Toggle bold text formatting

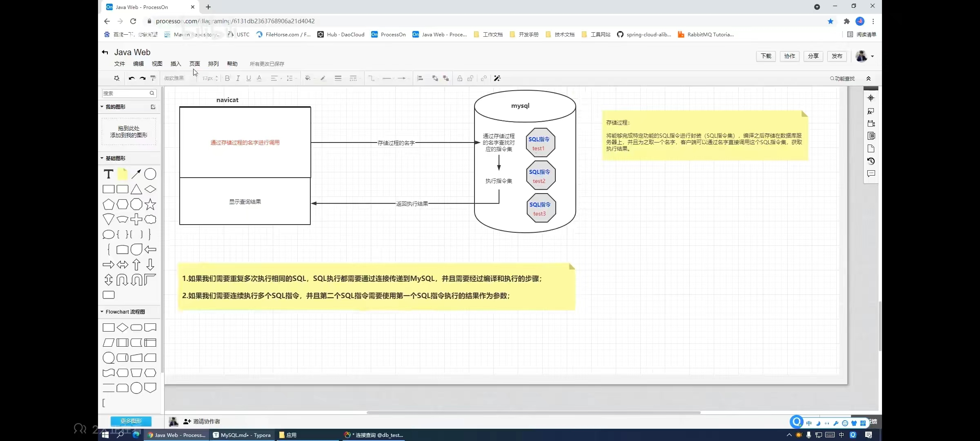(227, 78)
